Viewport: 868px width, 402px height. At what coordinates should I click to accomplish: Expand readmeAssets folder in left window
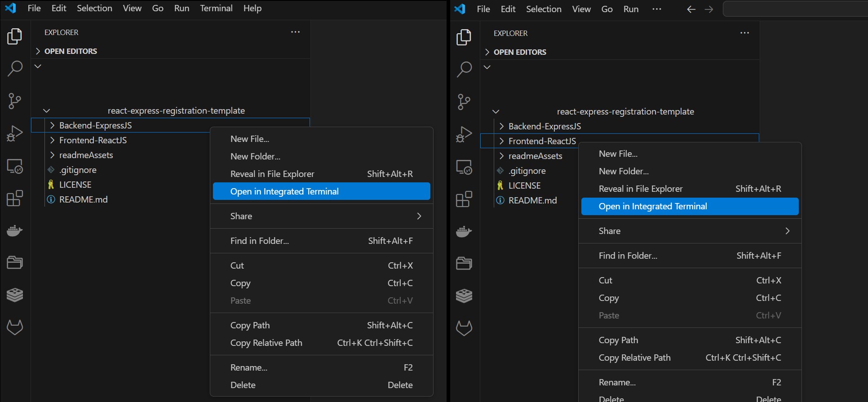coord(52,155)
